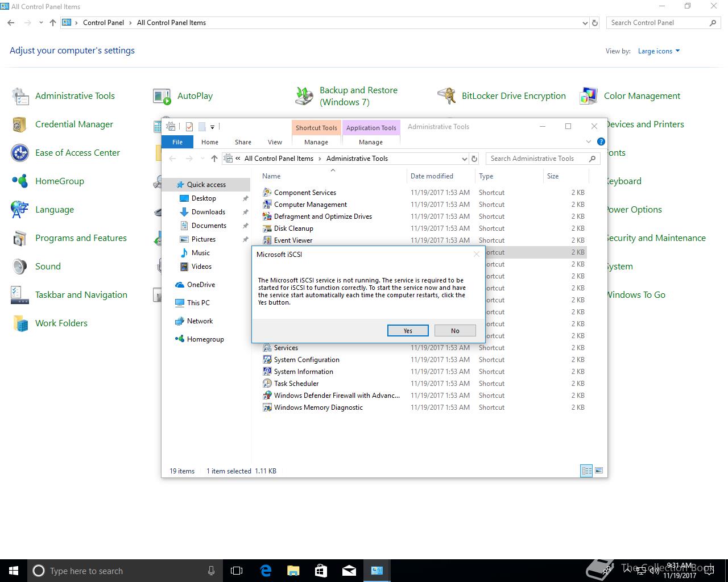
Task: Click the Search Control Panel field
Action: pos(663,23)
